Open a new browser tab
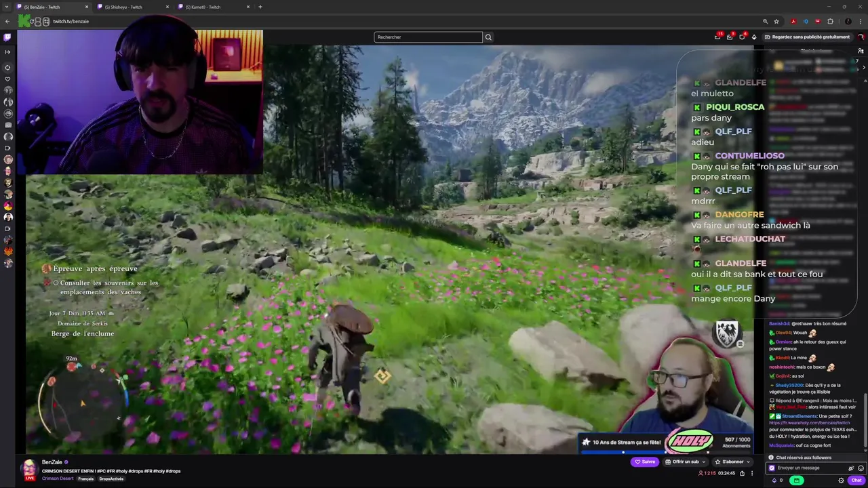868x488 pixels. click(260, 7)
